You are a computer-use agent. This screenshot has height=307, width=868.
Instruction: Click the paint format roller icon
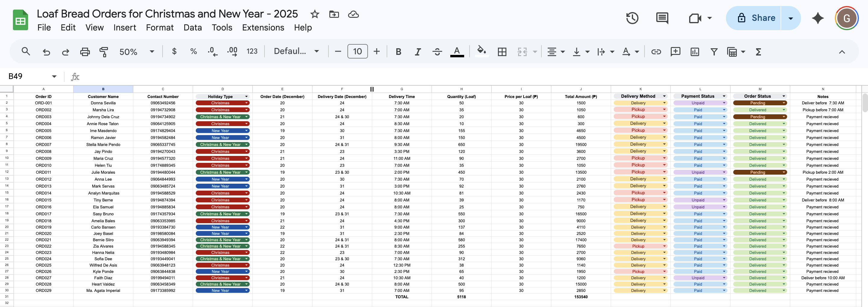tap(104, 52)
